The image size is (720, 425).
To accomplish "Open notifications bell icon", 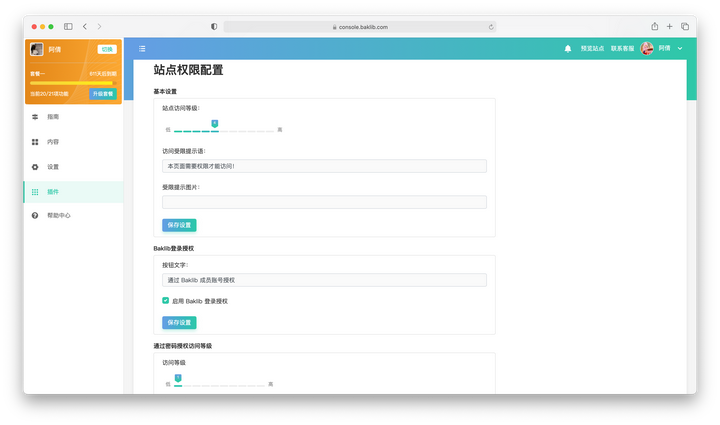I will tap(568, 49).
